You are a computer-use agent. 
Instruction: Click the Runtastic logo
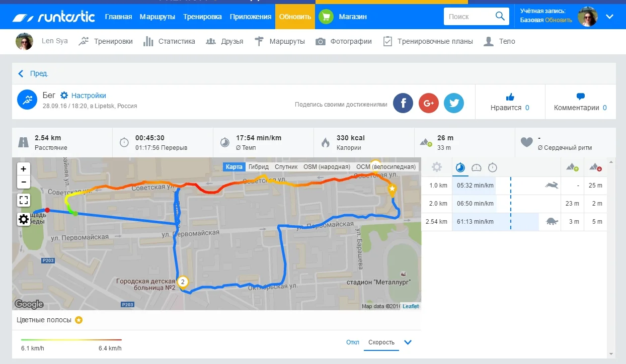tap(54, 17)
